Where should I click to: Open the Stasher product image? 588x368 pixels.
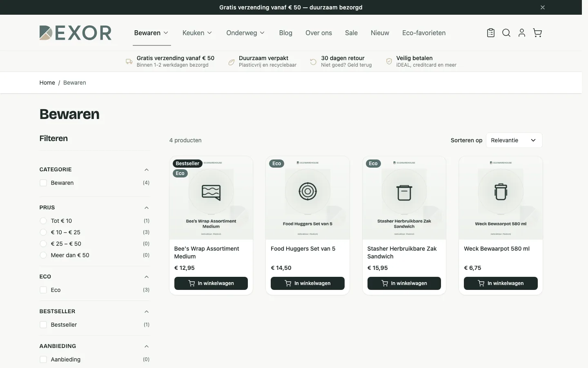404,198
